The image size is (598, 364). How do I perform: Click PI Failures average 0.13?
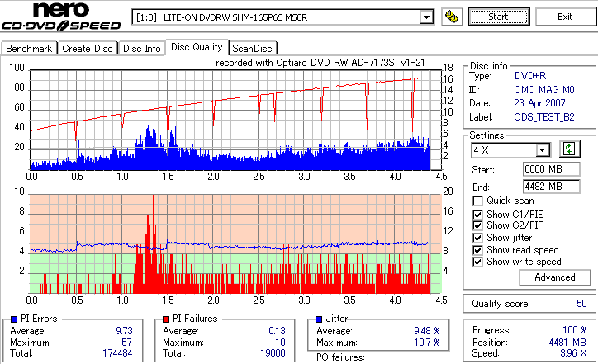277,331
